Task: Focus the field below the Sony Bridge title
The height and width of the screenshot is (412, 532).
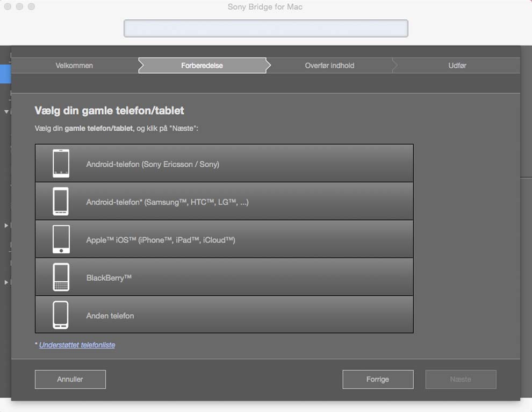Action: [266, 28]
